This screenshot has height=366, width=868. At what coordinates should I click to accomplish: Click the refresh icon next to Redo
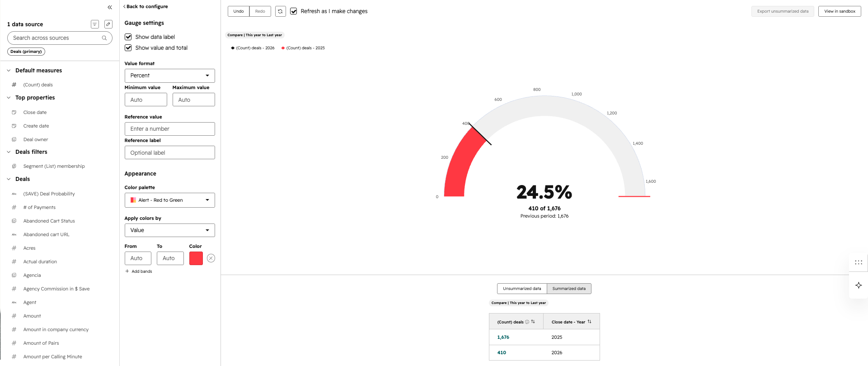pos(280,11)
